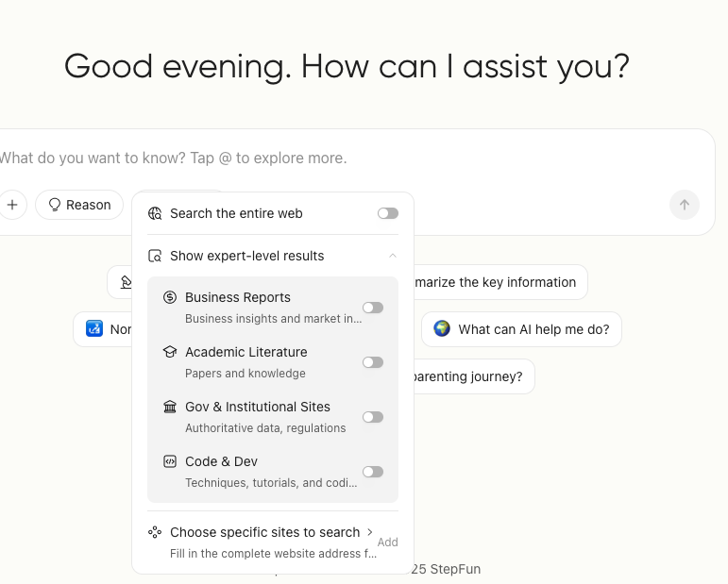Click the Code & Dev icon
Screen dimensions: 728x584
click(170, 461)
